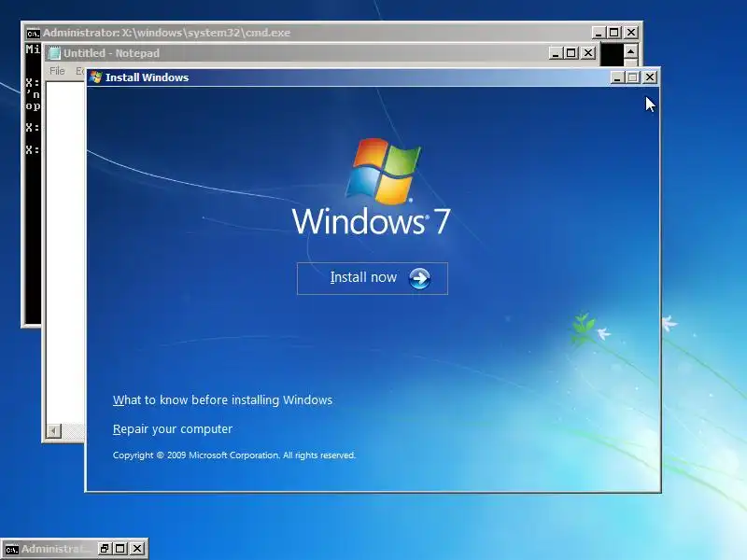Viewport: 747px width, 560px height.
Task: Open the File menu in Notepad
Action: pos(57,71)
